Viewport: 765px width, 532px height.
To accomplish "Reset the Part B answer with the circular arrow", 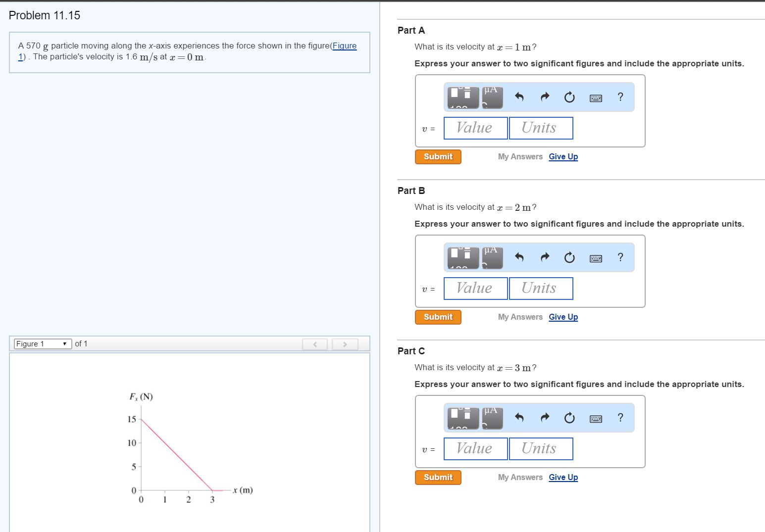I will pyautogui.click(x=569, y=257).
